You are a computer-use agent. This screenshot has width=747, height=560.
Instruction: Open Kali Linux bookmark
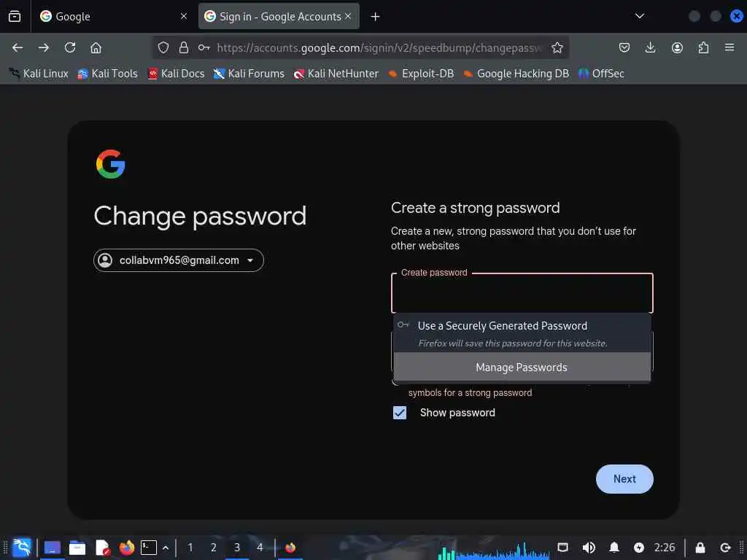pyautogui.click(x=39, y=74)
